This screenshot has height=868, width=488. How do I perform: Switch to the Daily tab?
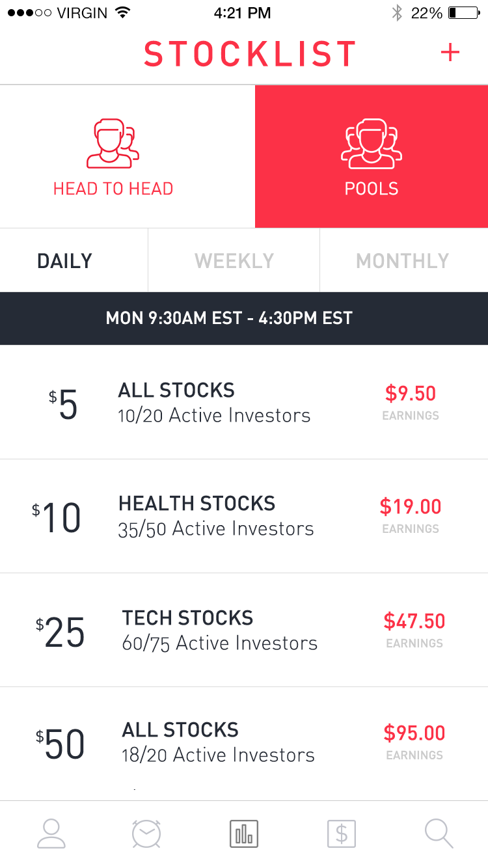(65, 261)
